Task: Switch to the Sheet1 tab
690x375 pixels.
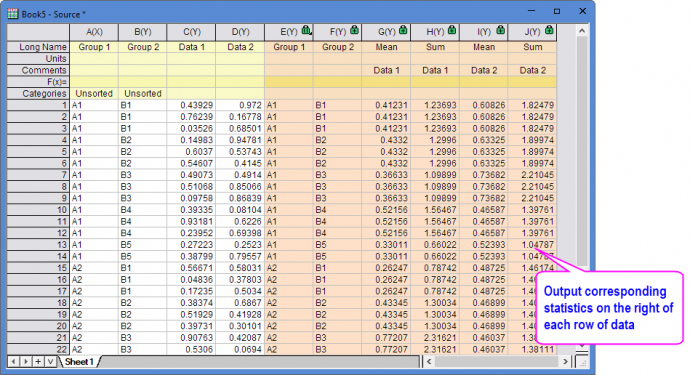Action: click(79, 362)
